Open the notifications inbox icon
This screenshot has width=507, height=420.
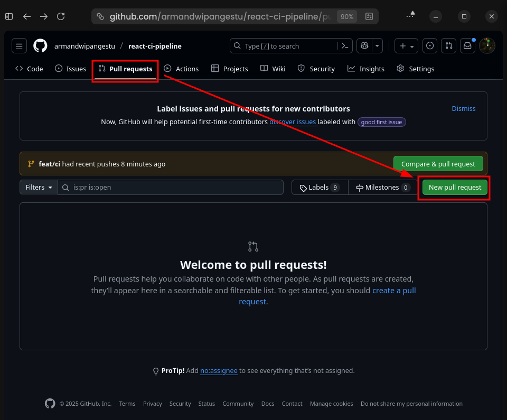(x=467, y=46)
